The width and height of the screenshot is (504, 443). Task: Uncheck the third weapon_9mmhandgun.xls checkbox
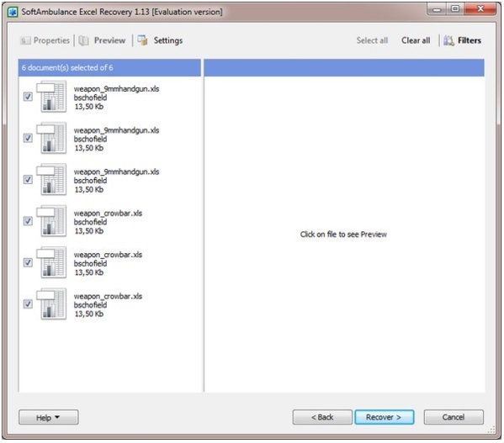28,179
